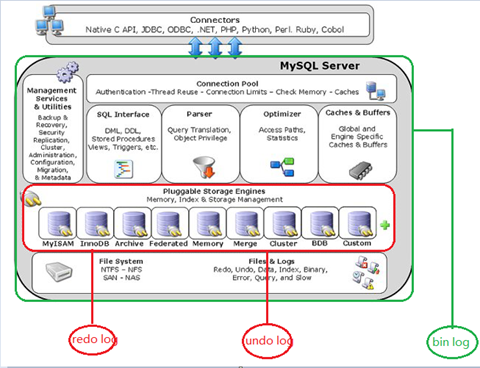This screenshot has height=368, width=480.
Task: Click the Authentication - Thread Reuse description line
Action: (x=227, y=92)
